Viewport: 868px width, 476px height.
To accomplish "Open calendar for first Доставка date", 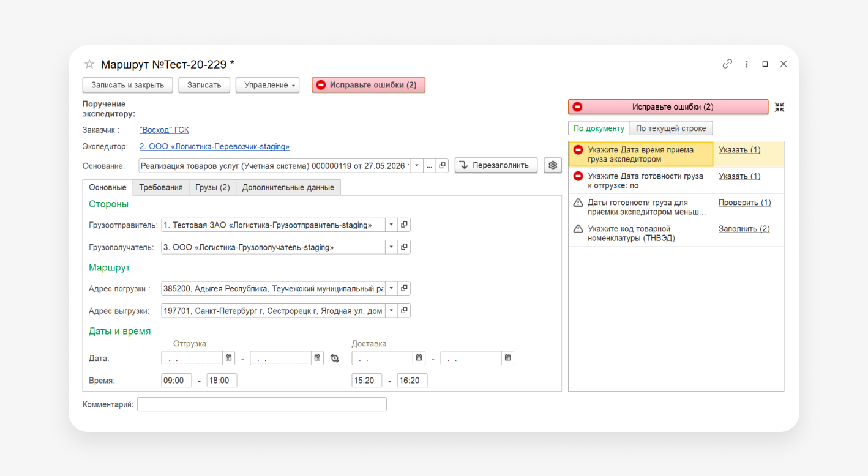I will point(419,358).
